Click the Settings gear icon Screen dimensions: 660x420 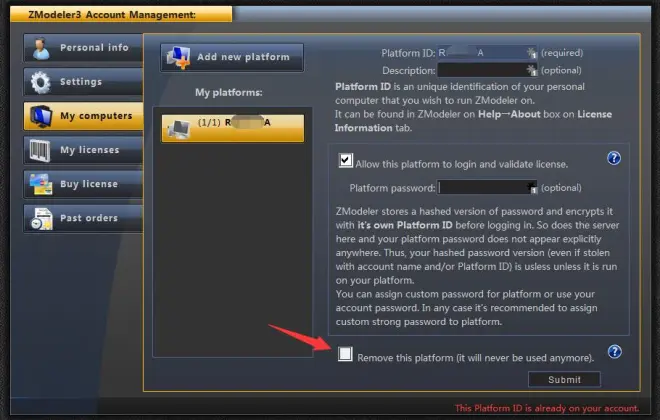click(41, 82)
